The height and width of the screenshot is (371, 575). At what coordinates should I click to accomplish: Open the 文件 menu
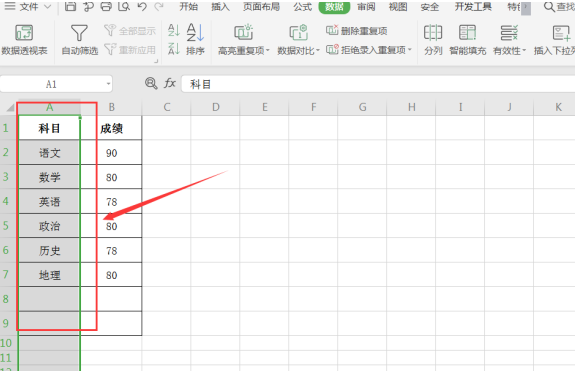[28, 6]
